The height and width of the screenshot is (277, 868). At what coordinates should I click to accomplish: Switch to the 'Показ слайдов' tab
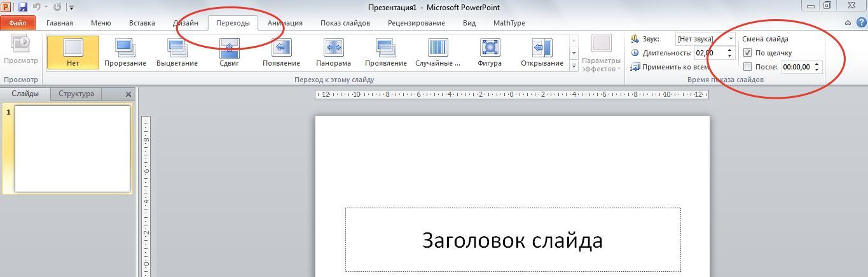[345, 23]
